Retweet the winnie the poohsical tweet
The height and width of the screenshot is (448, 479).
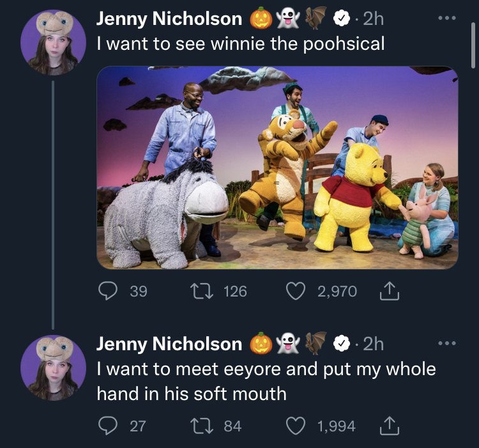coord(202,291)
